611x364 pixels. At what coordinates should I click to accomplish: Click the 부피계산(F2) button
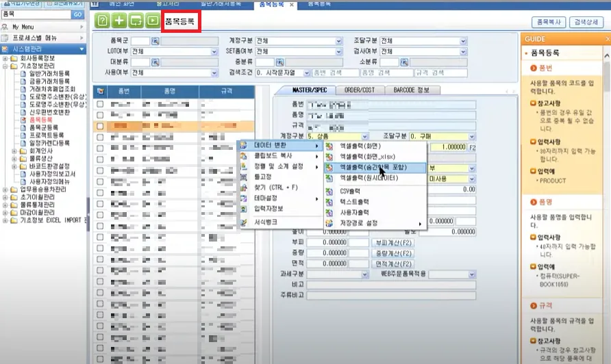click(392, 242)
